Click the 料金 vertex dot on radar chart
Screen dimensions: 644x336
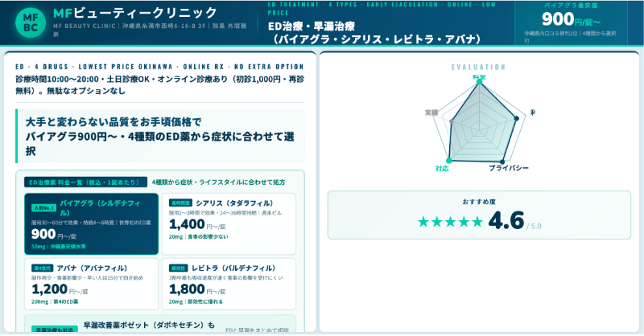pos(479,82)
